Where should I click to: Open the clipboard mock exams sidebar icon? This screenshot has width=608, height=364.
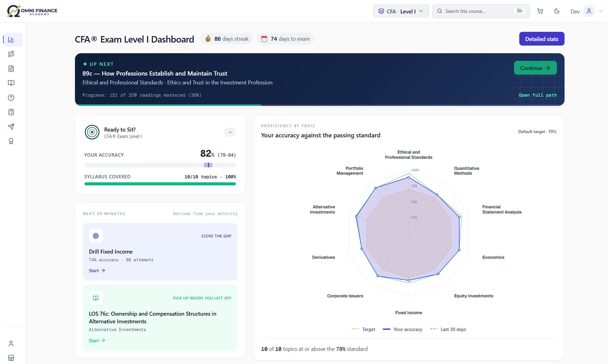click(11, 112)
